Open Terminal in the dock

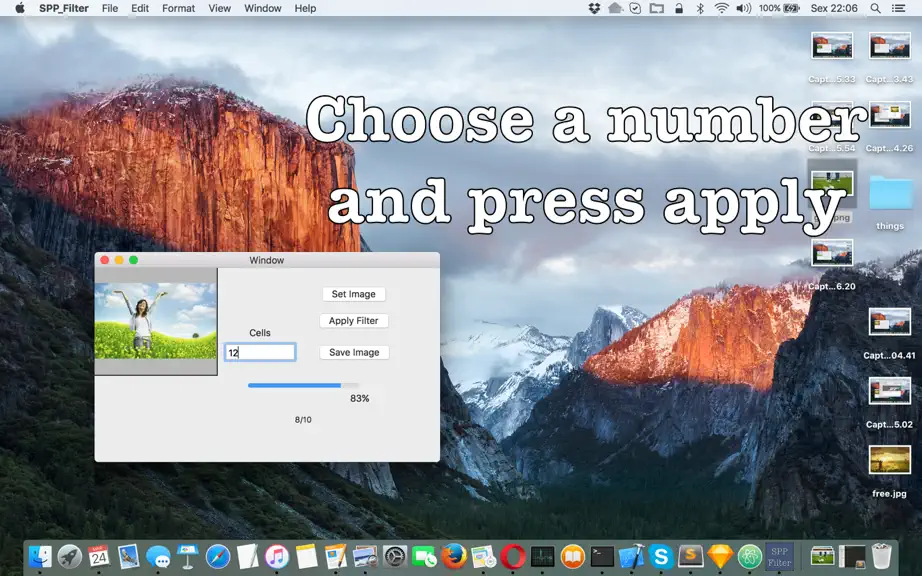coord(602,556)
